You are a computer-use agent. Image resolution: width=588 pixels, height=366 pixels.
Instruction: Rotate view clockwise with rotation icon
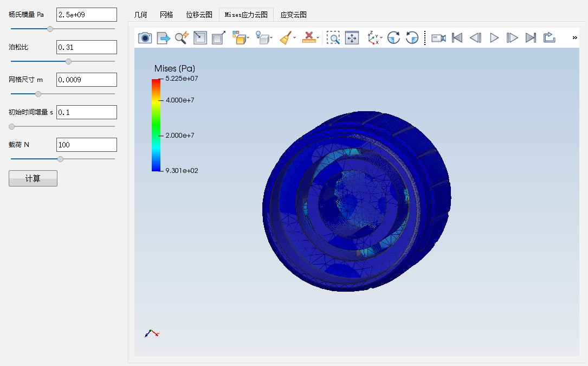click(x=393, y=38)
